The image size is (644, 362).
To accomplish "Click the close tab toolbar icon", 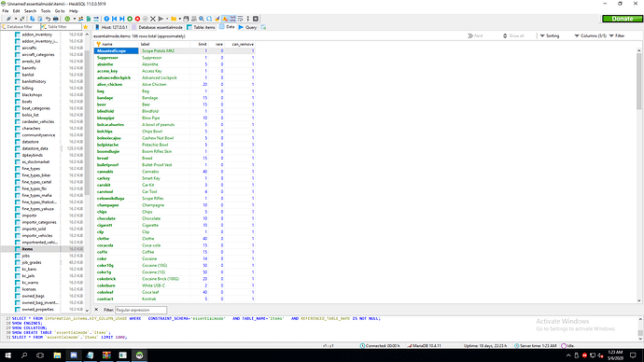I will pyautogui.click(x=256, y=19).
